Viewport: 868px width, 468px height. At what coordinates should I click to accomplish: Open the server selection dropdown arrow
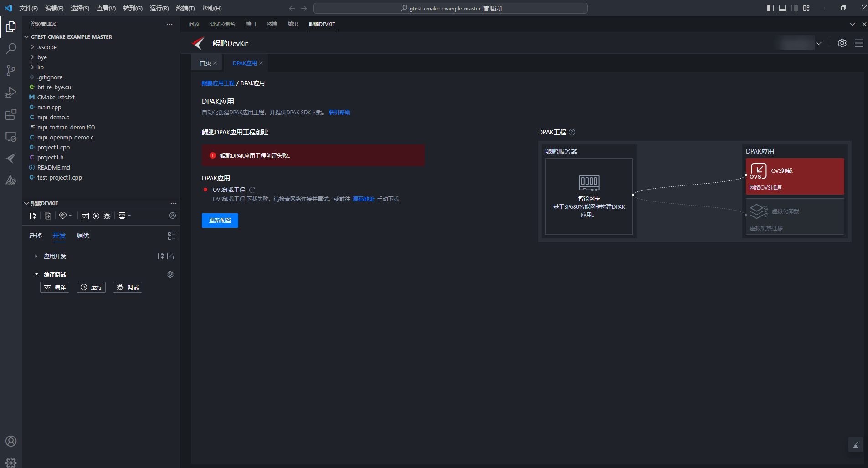[819, 43]
